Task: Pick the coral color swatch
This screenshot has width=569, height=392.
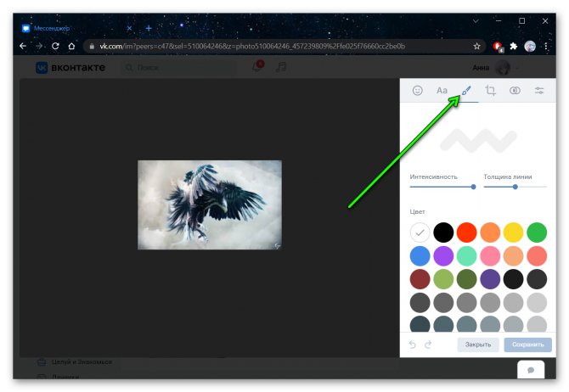Action: pos(537,255)
